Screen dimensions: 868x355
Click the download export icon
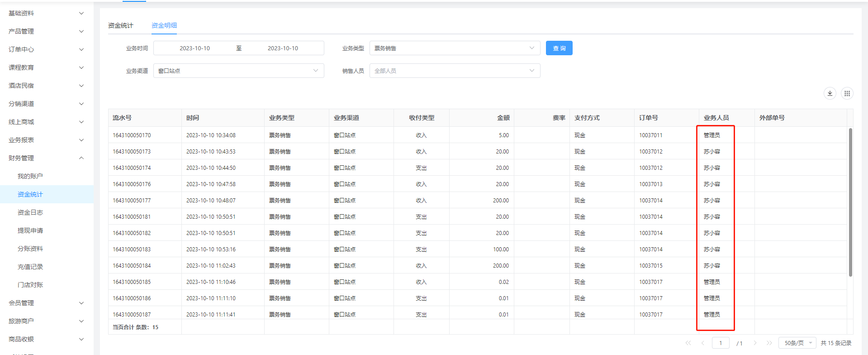point(830,93)
